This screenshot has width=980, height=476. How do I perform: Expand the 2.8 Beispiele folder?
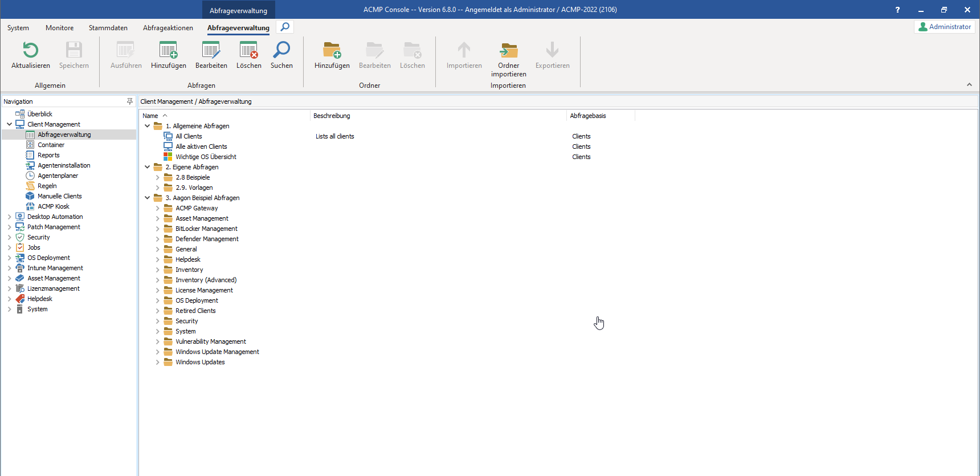(158, 177)
